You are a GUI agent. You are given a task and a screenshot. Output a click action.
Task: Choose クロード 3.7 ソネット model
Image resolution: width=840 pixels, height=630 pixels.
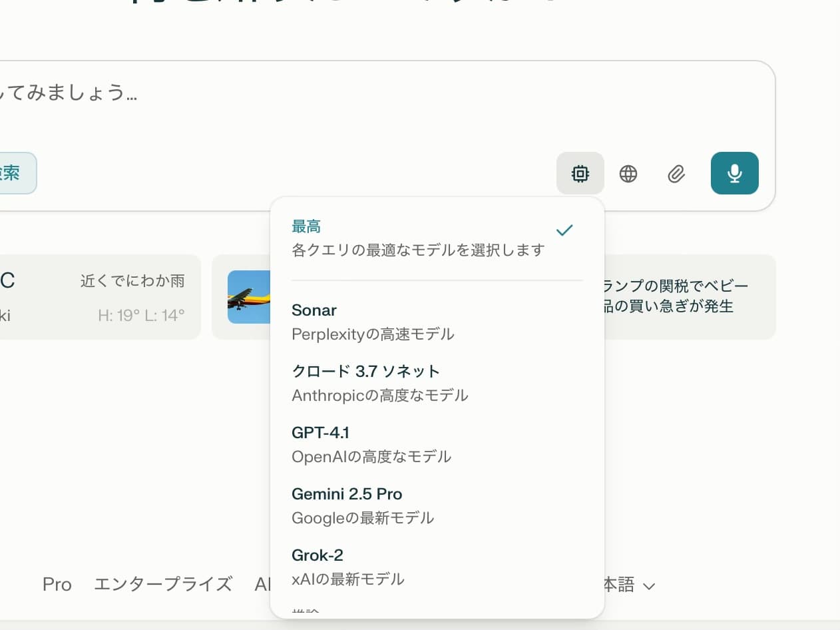(x=437, y=383)
